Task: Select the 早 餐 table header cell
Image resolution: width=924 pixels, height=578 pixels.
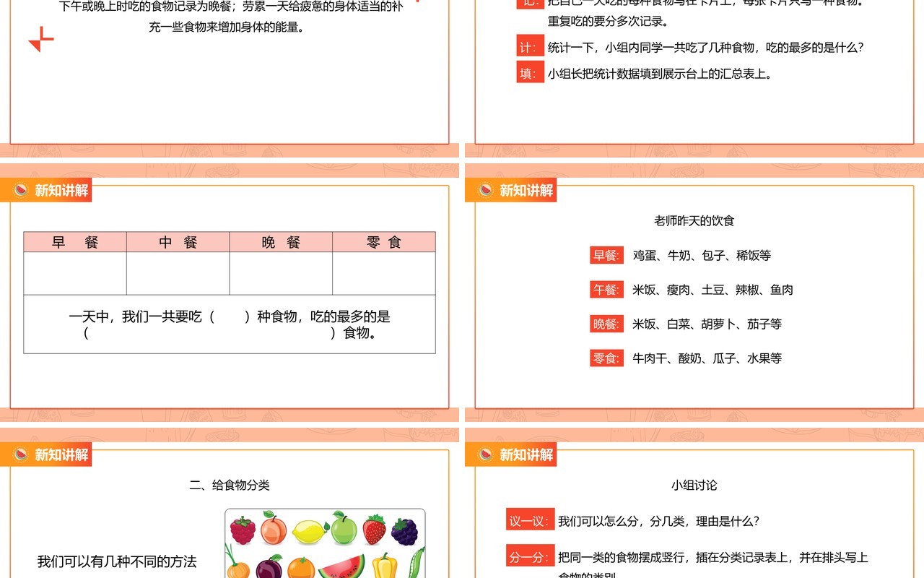Action: tap(75, 242)
